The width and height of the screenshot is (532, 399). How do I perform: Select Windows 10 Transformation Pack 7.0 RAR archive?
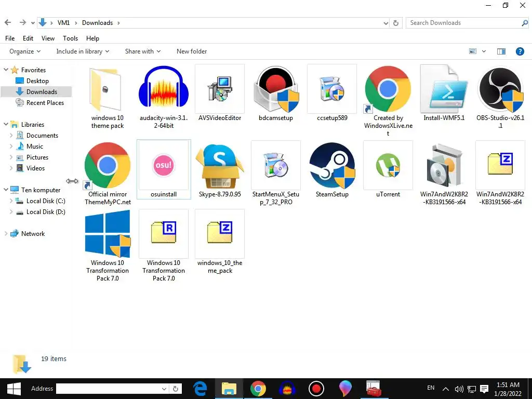click(164, 246)
